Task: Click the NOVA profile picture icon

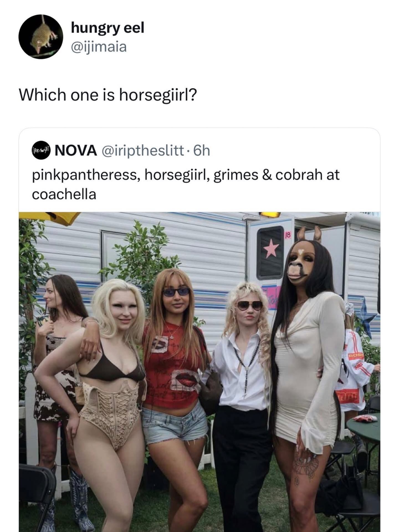Action: (x=41, y=151)
